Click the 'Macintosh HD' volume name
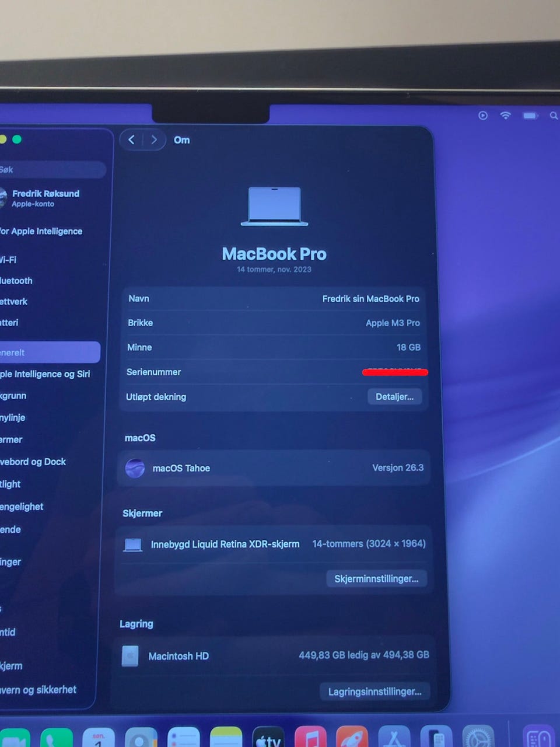The height and width of the screenshot is (747, 560). coord(178,656)
